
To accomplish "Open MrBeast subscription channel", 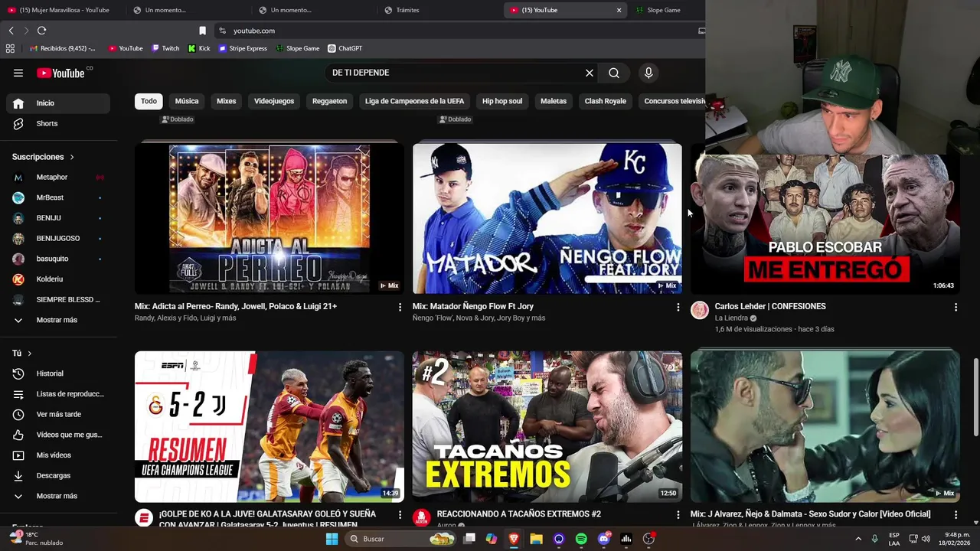I will (58, 197).
